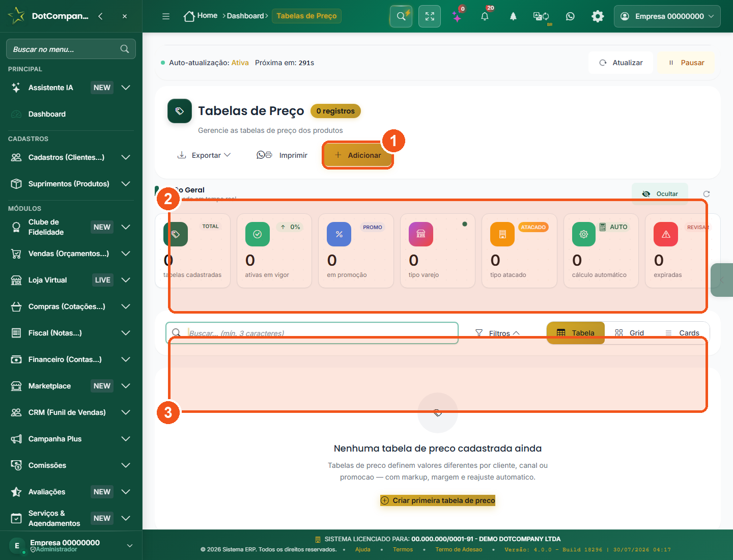Expand the Marketplace section
Viewport: 733px width, 560px height.
pos(126,386)
